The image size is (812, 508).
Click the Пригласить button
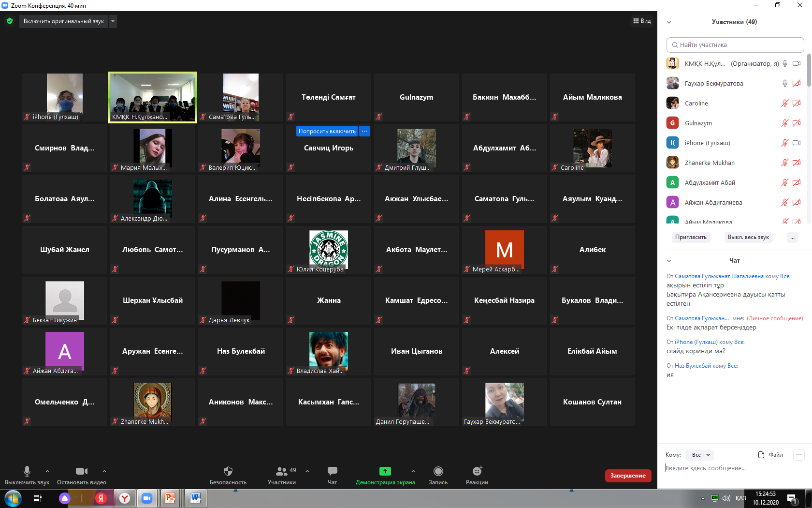[x=691, y=237]
